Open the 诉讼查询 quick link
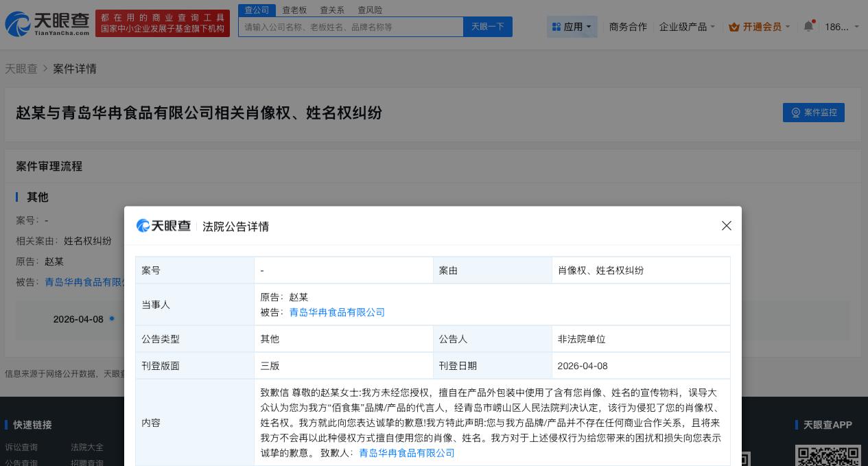The height and width of the screenshot is (466, 868). [21, 447]
